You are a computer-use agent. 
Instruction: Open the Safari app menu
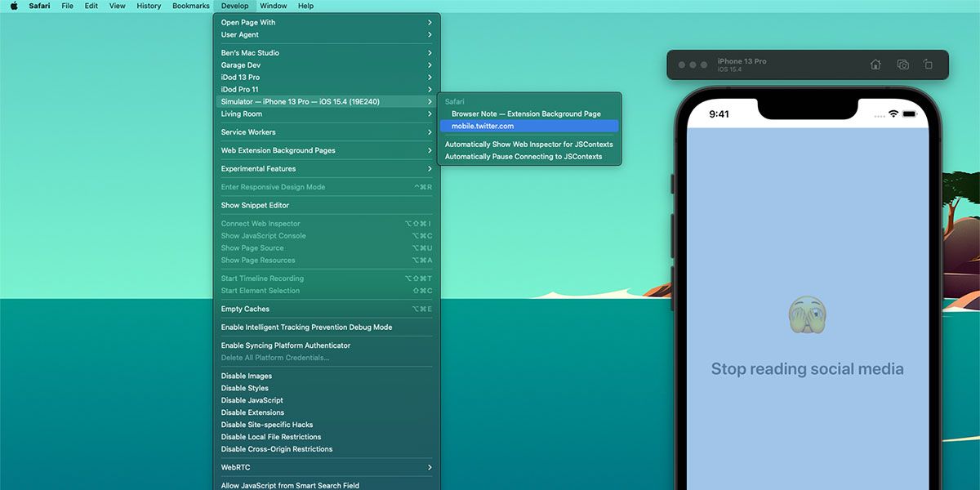tap(39, 6)
